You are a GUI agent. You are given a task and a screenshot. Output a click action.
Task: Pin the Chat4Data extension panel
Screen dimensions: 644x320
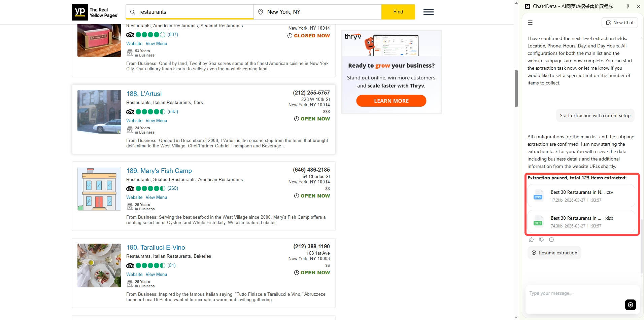coord(628,6)
